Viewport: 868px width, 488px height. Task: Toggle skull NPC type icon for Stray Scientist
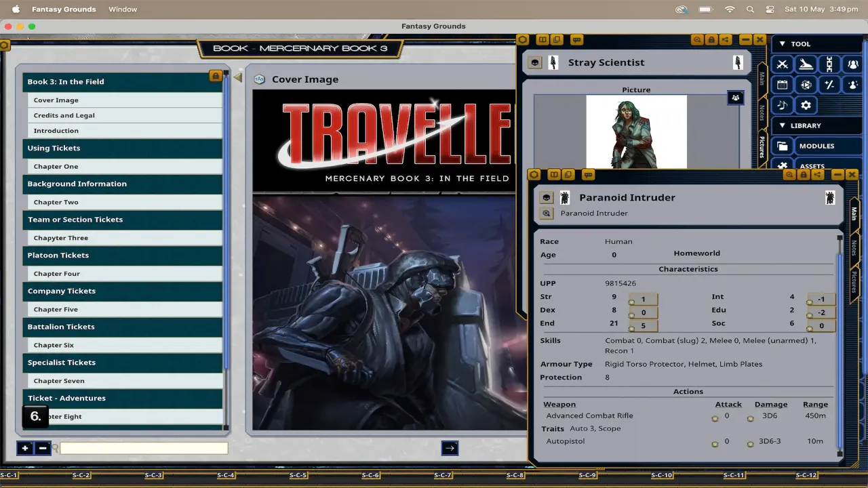535,62
